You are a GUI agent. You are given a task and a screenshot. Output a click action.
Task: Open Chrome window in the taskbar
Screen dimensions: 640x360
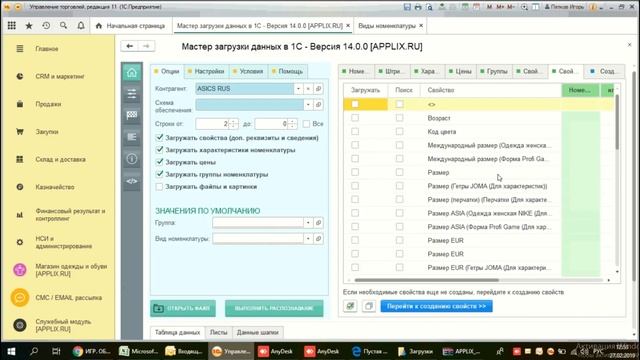pyautogui.click(x=92, y=351)
